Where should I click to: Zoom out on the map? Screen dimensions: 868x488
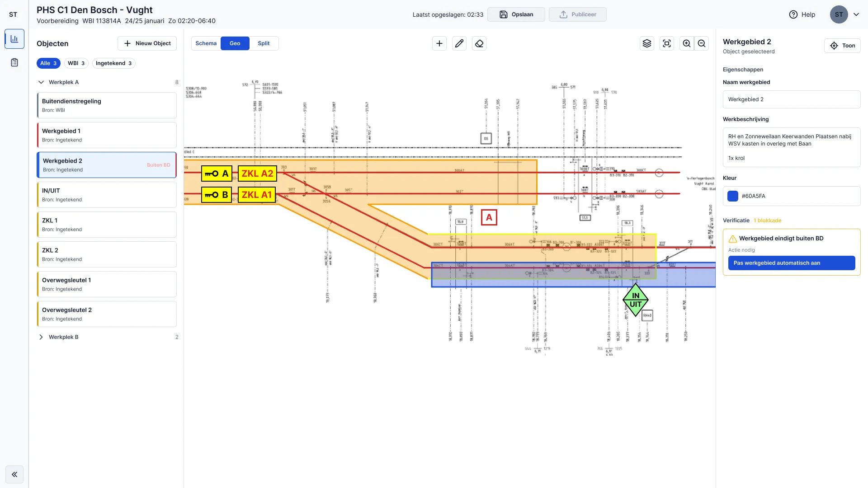(702, 43)
